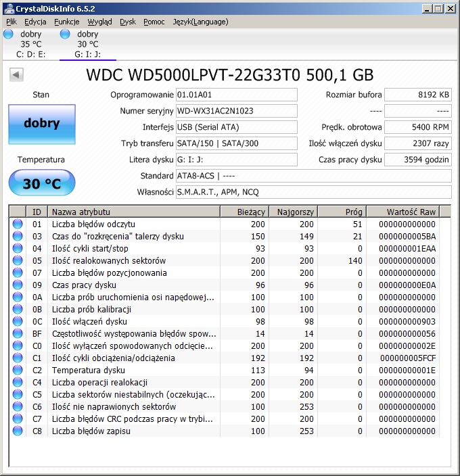The height and width of the screenshot is (476, 460).
Task: Click the blue 'dobry' health status button
Action: tap(42, 124)
